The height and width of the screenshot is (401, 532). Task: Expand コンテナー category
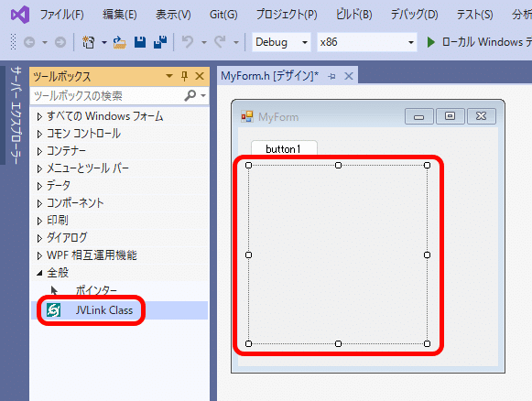(x=39, y=151)
